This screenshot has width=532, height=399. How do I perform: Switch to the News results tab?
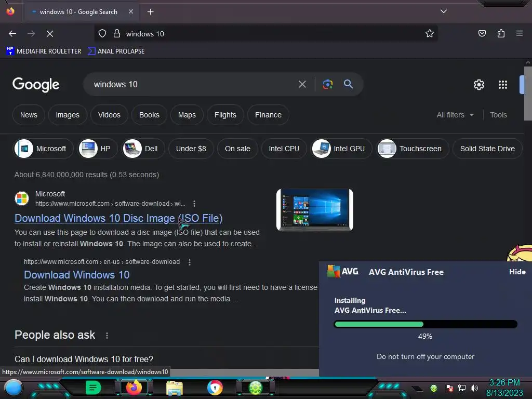click(x=29, y=115)
